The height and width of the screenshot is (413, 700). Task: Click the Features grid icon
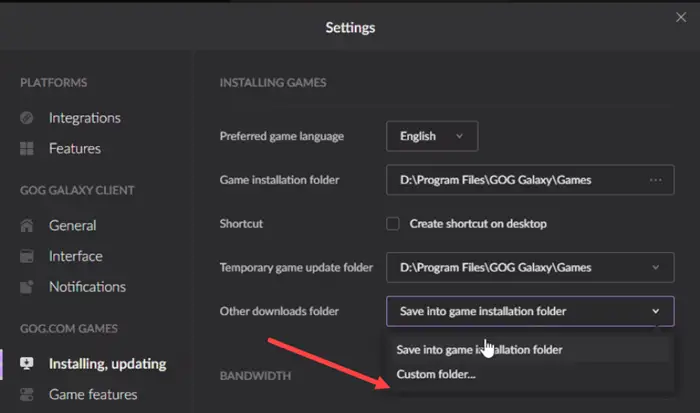[27, 149]
